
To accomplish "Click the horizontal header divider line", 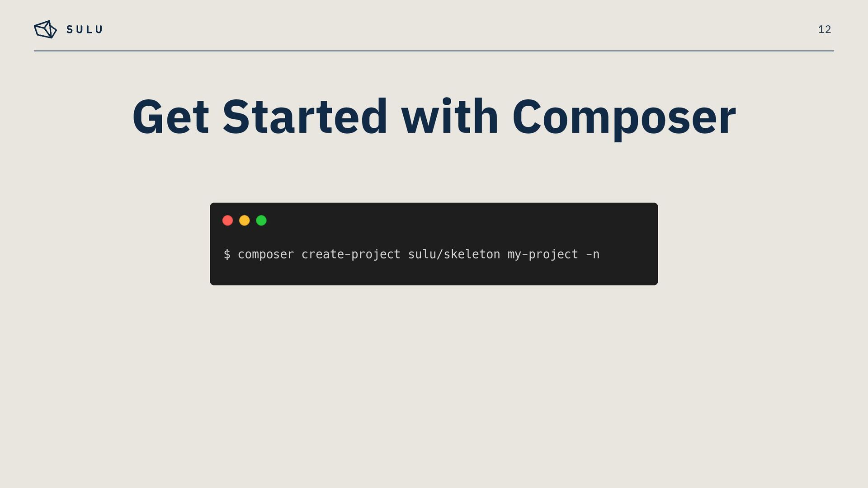I will pyautogui.click(x=434, y=51).
